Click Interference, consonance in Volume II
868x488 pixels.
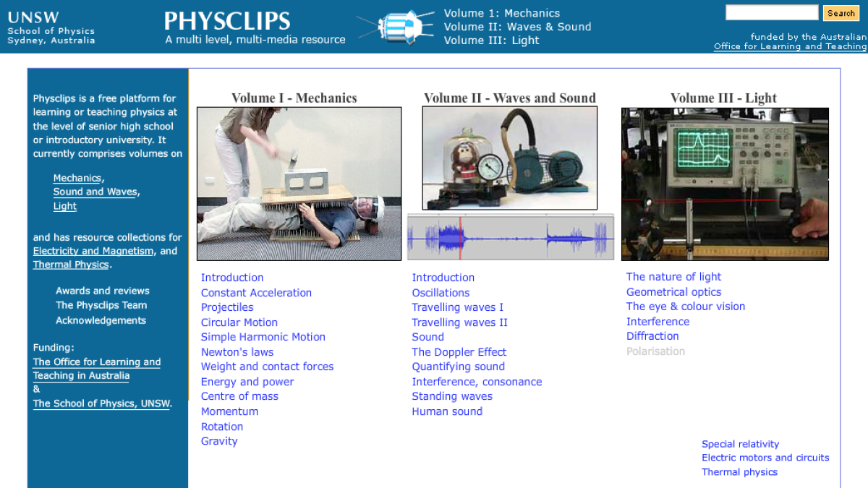click(477, 382)
